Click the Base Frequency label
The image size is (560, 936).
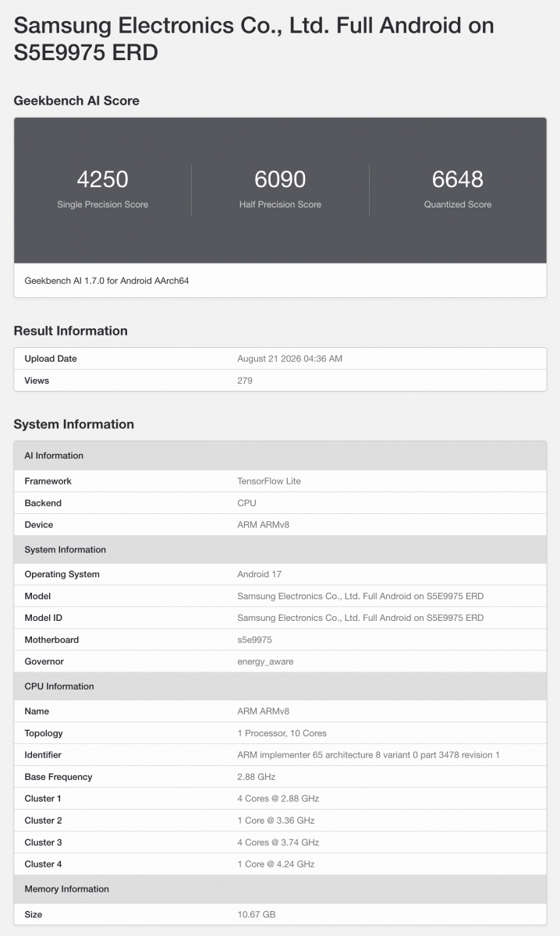point(58,777)
